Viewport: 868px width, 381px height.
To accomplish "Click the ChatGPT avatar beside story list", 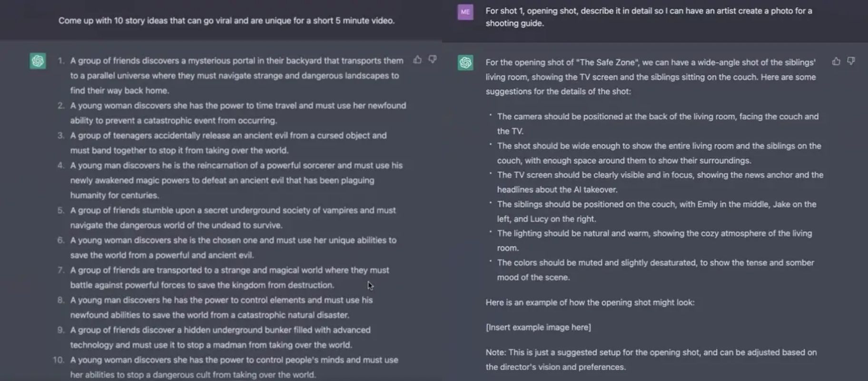I will tap(38, 61).
